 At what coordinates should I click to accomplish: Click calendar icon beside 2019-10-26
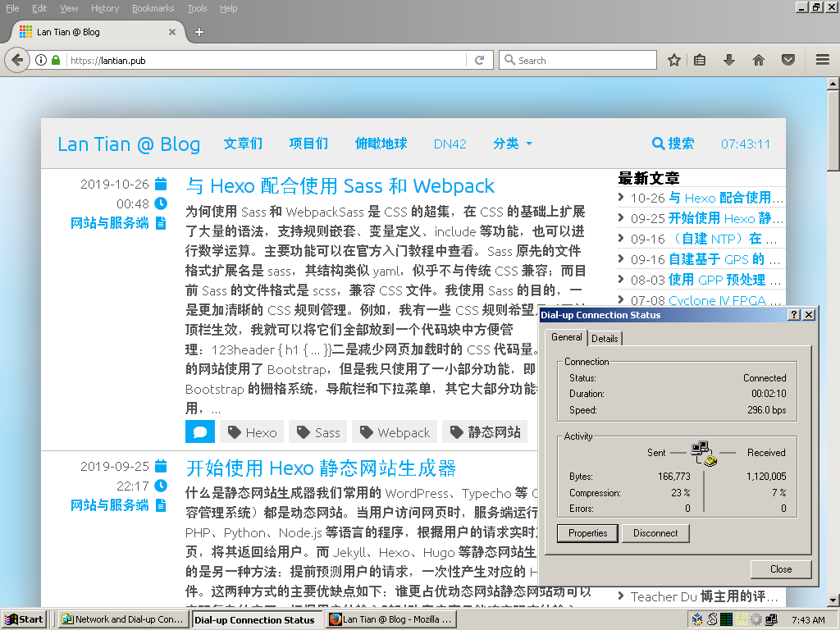(x=161, y=184)
